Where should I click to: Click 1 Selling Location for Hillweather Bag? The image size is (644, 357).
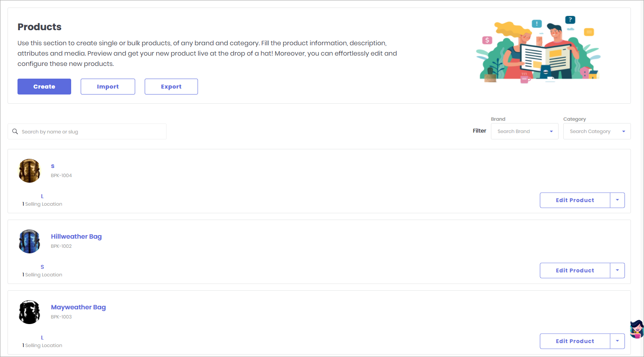tap(42, 275)
